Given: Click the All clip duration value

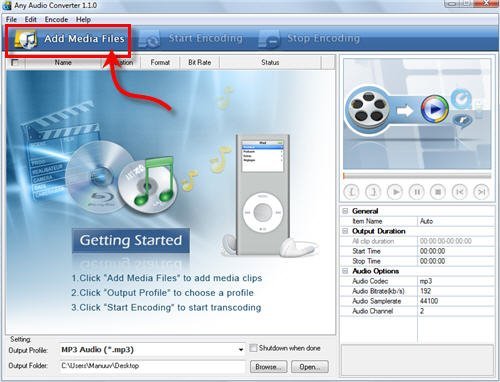Looking at the screenshot, I should (x=456, y=241).
